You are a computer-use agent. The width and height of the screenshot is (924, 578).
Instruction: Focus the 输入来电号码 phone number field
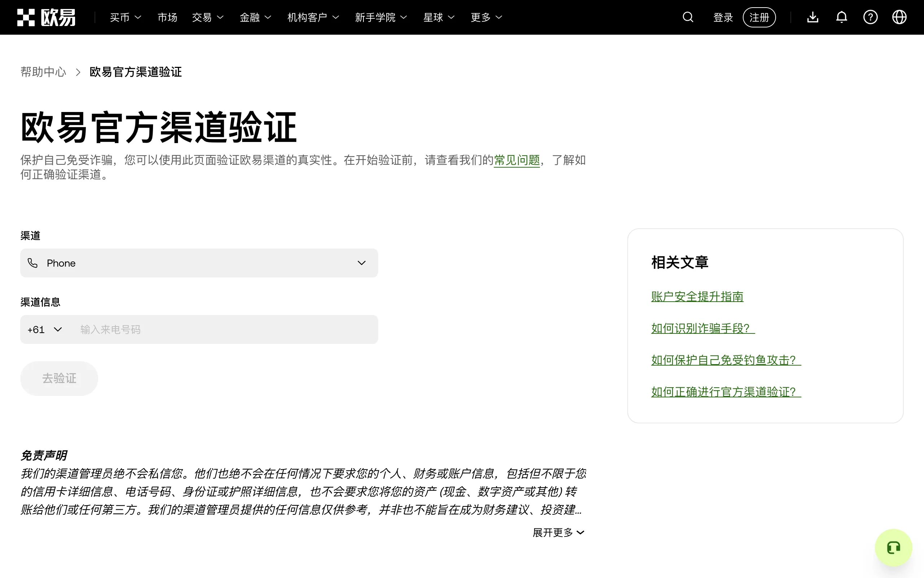tap(225, 329)
